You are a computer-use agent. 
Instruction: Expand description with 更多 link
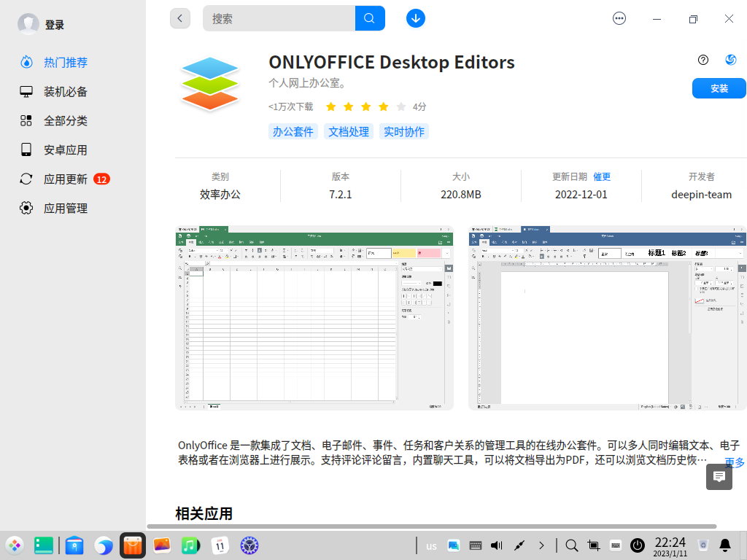(735, 462)
